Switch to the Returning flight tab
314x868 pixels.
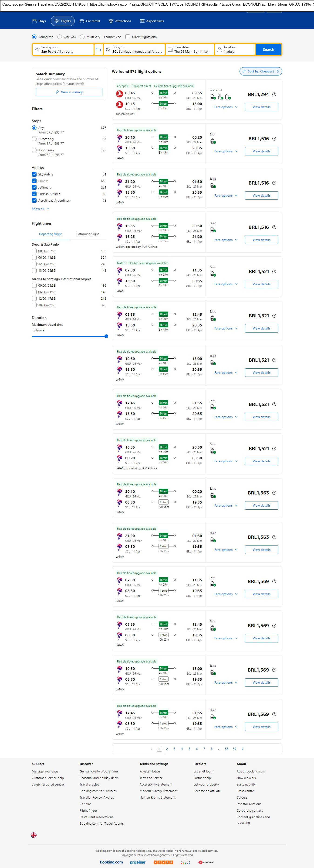[x=88, y=234]
